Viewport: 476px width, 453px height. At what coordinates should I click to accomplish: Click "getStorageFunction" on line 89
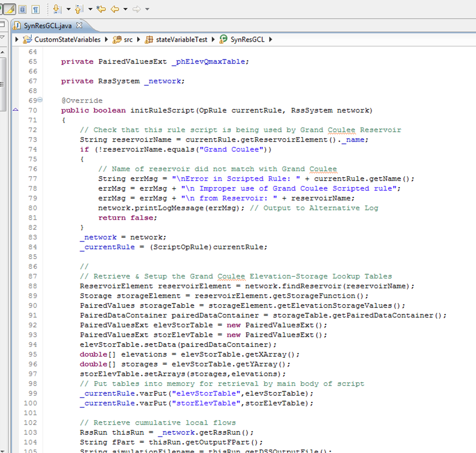click(314, 296)
